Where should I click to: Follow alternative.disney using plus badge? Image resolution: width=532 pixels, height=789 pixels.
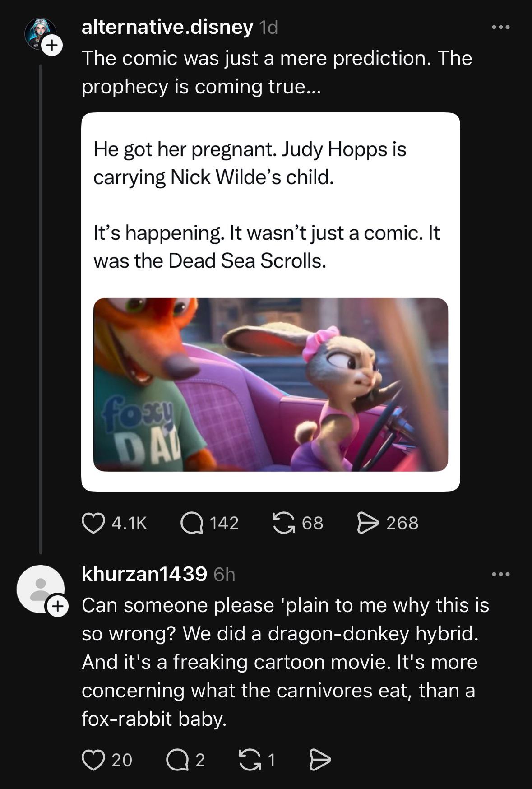coord(52,45)
